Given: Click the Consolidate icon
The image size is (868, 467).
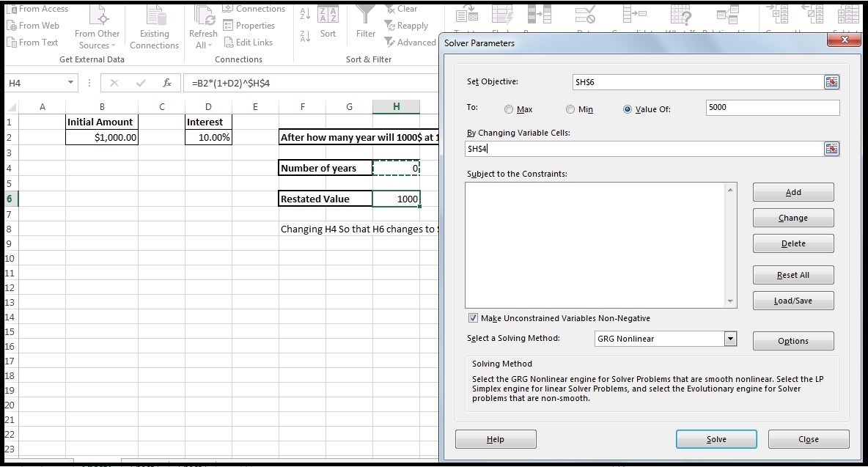Looking at the screenshot, I should [634, 13].
